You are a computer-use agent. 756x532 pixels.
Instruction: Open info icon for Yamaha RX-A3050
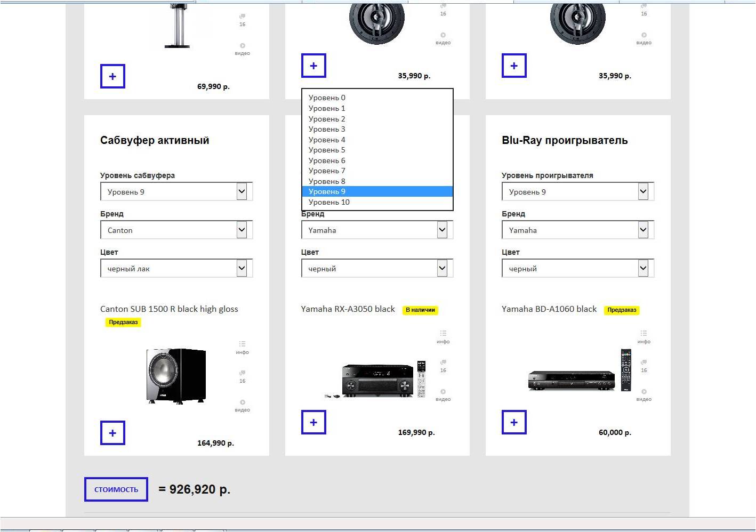[x=443, y=336]
